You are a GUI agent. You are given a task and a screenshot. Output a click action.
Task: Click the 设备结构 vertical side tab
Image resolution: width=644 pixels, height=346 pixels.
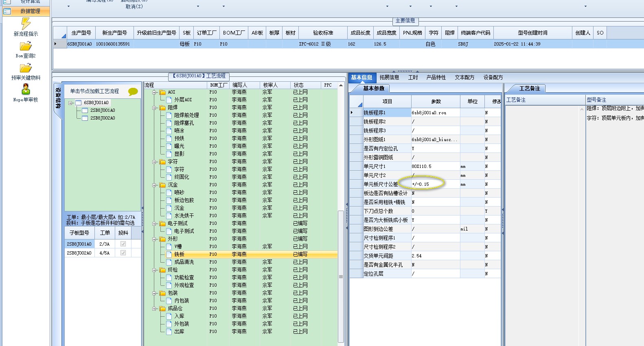pyautogui.click(x=58, y=98)
